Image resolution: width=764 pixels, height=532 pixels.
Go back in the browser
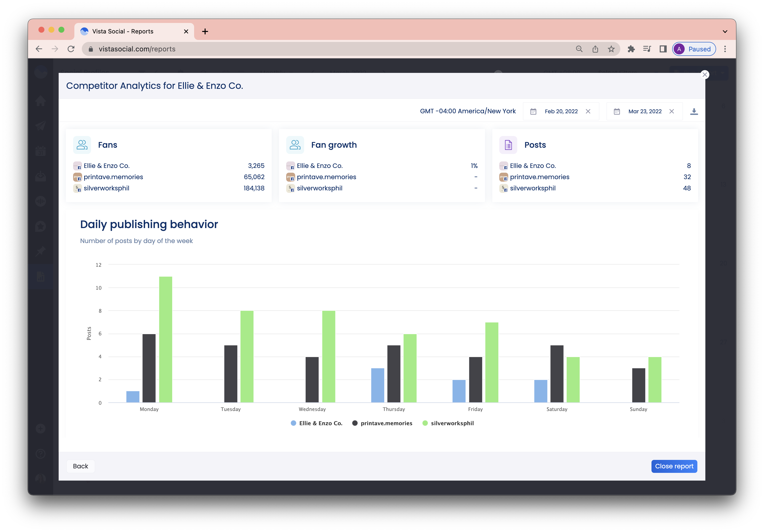click(39, 49)
